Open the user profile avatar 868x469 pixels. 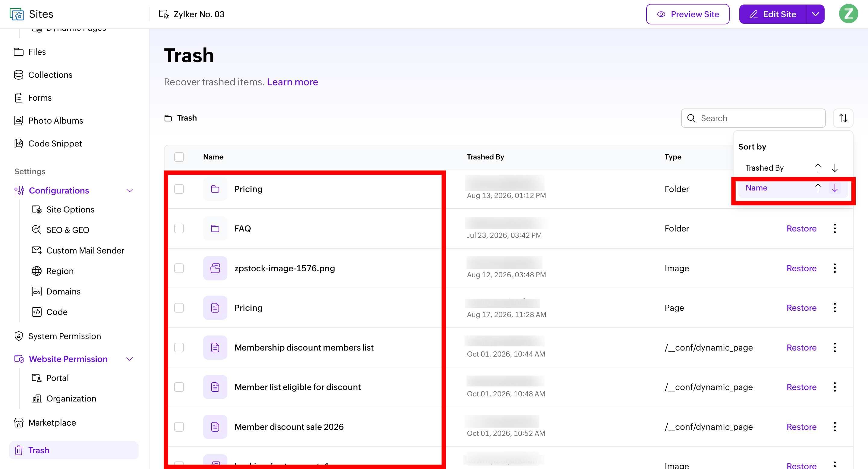click(x=848, y=14)
